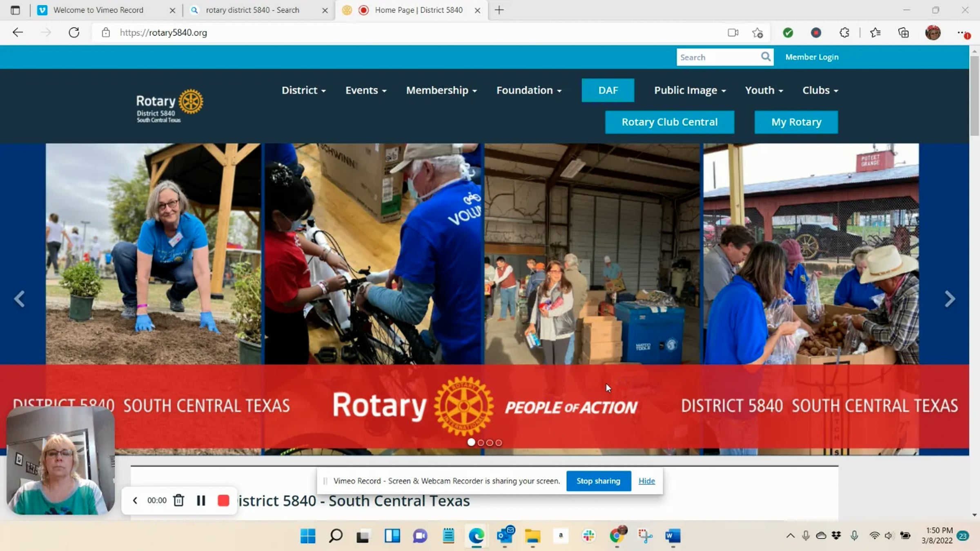The width and height of the screenshot is (980, 551).
Task: Expand the Foundation menu
Action: pyautogui.click(x=529, y=90)
